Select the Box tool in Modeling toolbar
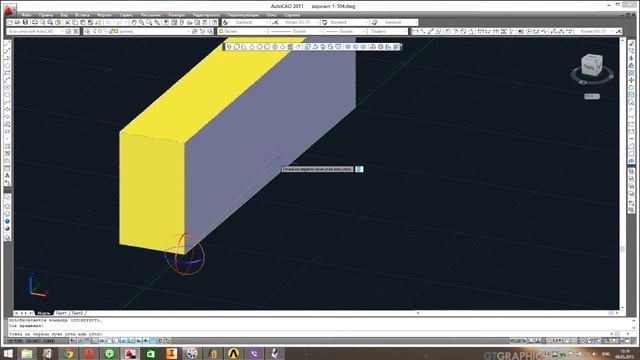The image size is (640, 360). click(x=237, y=47)
